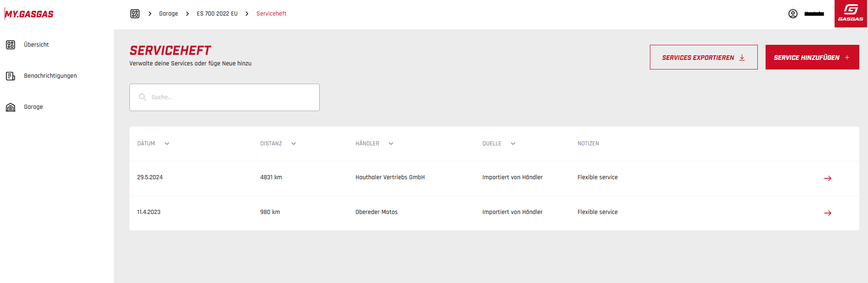Click the search magnifier icon
868x283 pixels.
pyautogui.click(x=142, y=97)
